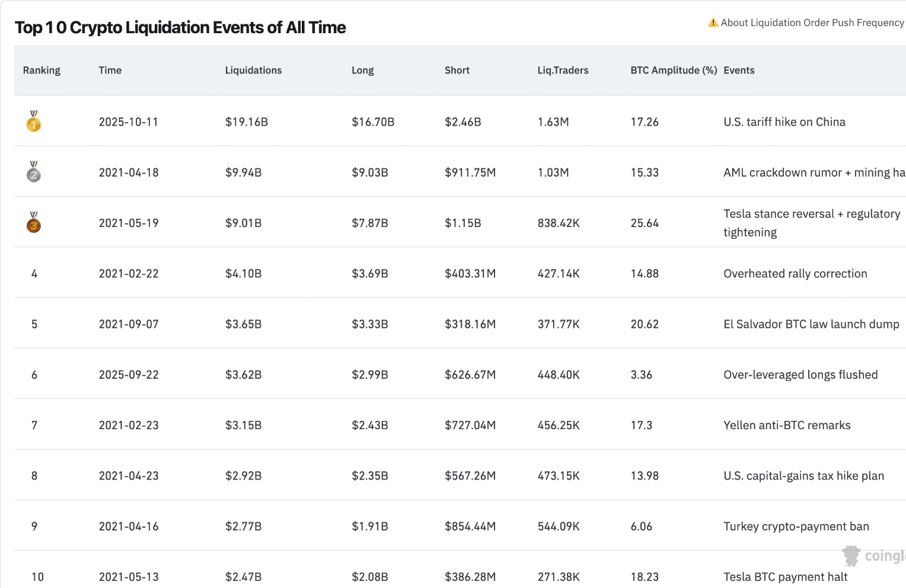906x588 pixels.
Task: Click the BTC Amplitude (%) header
Action: [x=674, y=70]
